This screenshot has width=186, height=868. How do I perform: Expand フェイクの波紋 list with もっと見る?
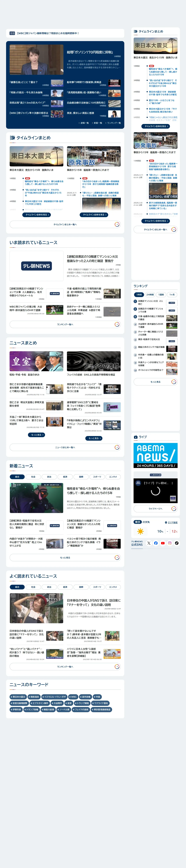tap(94, 438)
